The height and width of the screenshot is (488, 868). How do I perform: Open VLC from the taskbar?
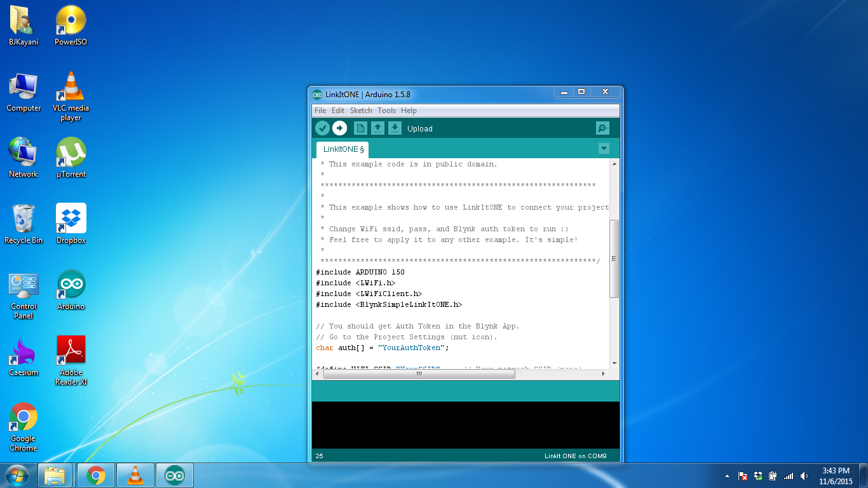pyautogui.click(x=135, y=475)
